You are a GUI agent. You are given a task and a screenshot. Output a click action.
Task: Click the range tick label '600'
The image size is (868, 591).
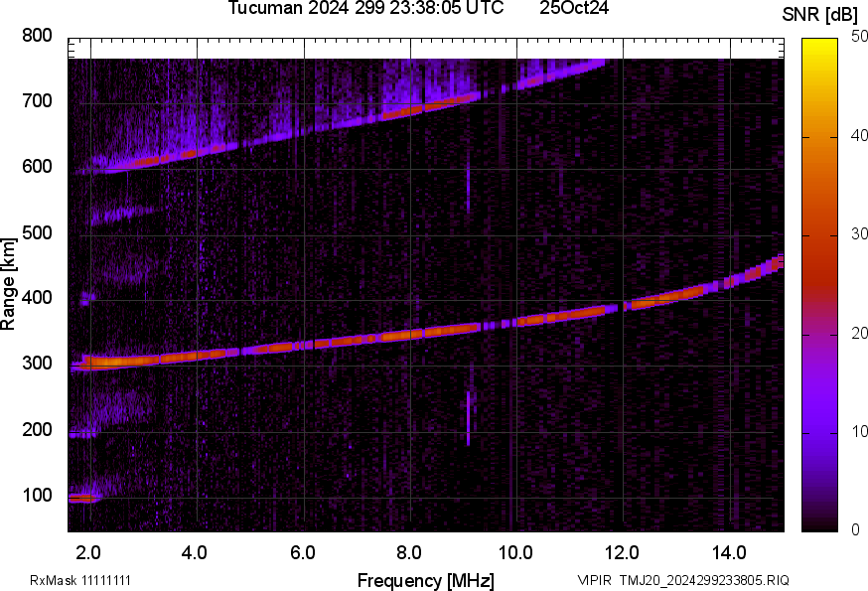(37, 167)
